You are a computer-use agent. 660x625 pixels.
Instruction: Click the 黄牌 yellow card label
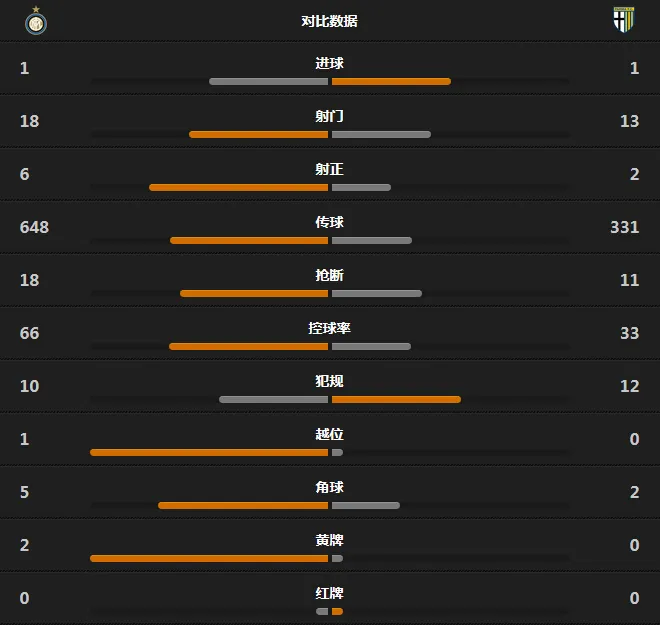click(x=330, y=540)
